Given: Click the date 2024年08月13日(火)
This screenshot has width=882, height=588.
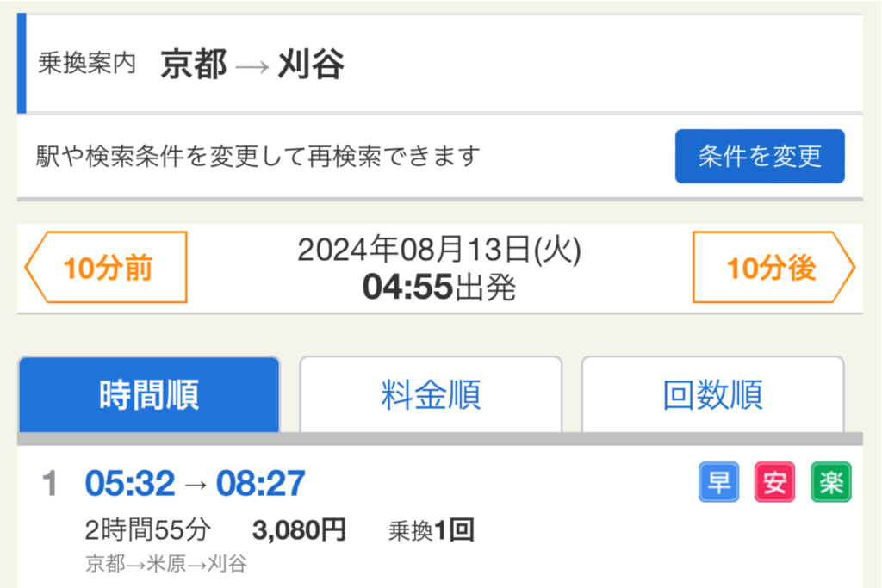Looking at the screenshot, I should pos(439,251).
